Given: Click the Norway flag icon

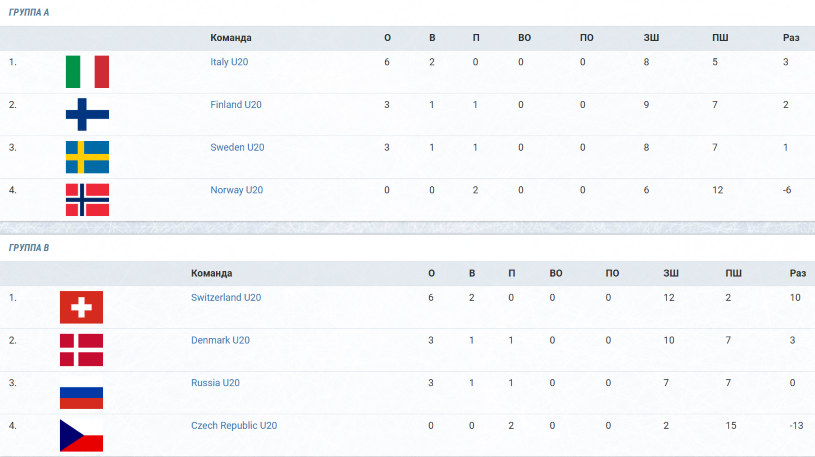Looking at the screenshot, I should (x=87, y=200).
